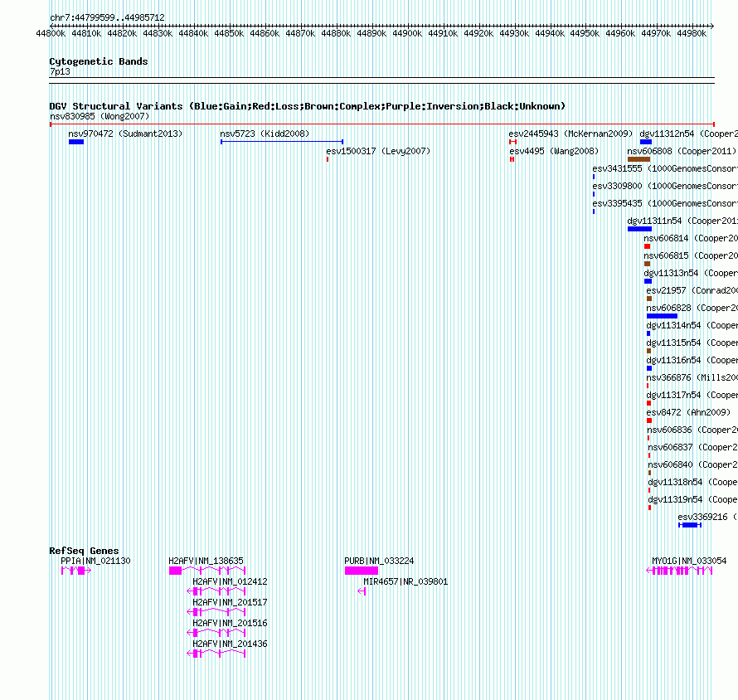Screen dimensions: 738x700
Task: Select the H2AFV NM_138635 transcript glyph
Action: tap(207, 571)
